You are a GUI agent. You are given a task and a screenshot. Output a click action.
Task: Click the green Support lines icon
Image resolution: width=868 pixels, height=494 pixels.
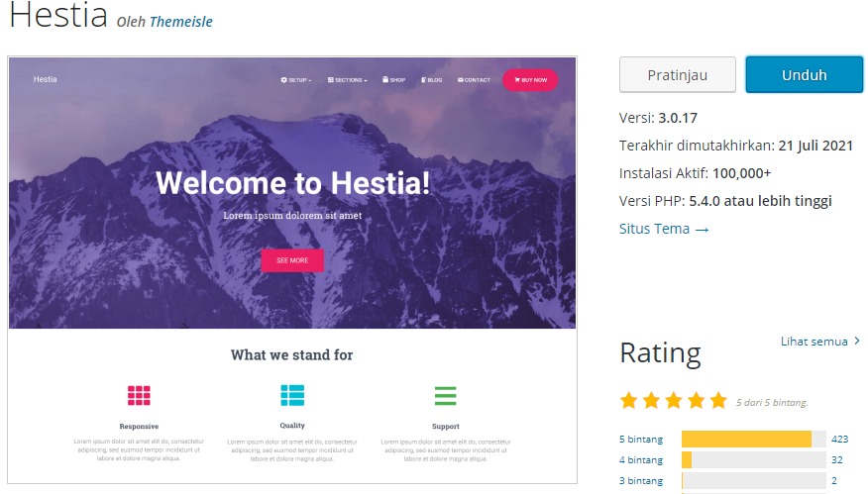pyautogui.click(x=445, y=396)
